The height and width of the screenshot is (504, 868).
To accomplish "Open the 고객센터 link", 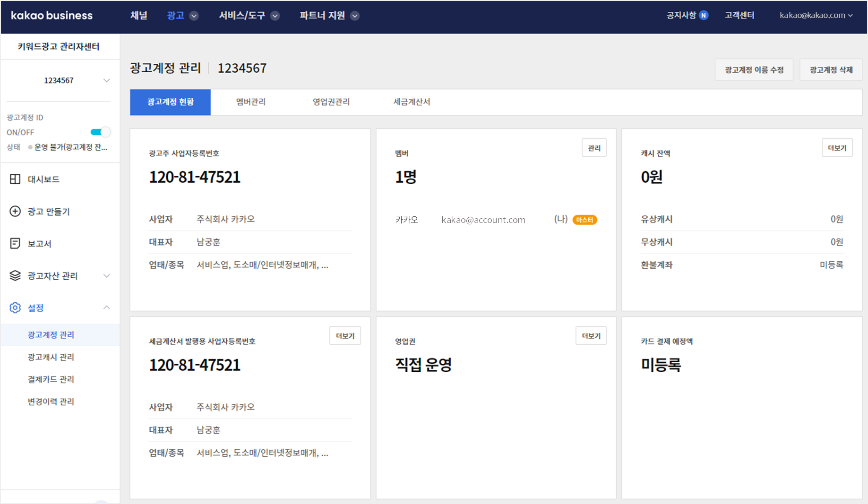I will click(739, 16).
